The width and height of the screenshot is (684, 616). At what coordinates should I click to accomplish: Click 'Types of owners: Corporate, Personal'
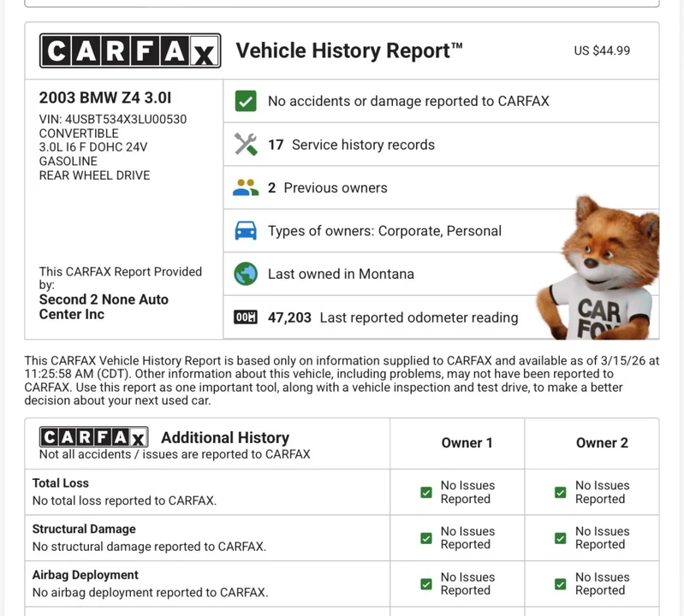384,231
